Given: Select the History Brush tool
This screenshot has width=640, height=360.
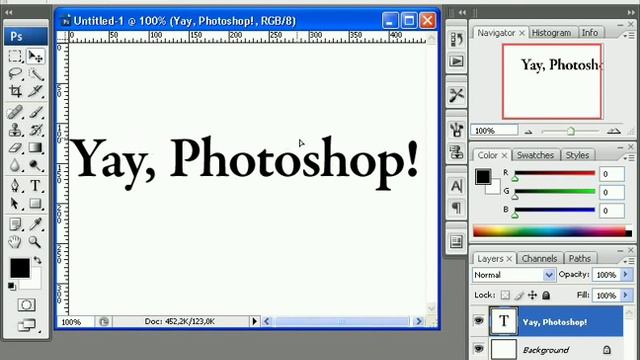Looking at the screenshot, I should 36,130.
